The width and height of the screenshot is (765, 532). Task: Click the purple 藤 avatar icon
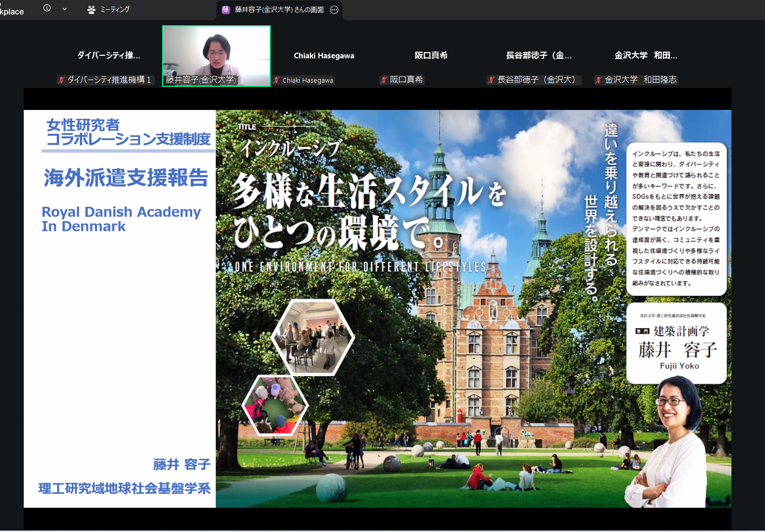click(226, 10)
